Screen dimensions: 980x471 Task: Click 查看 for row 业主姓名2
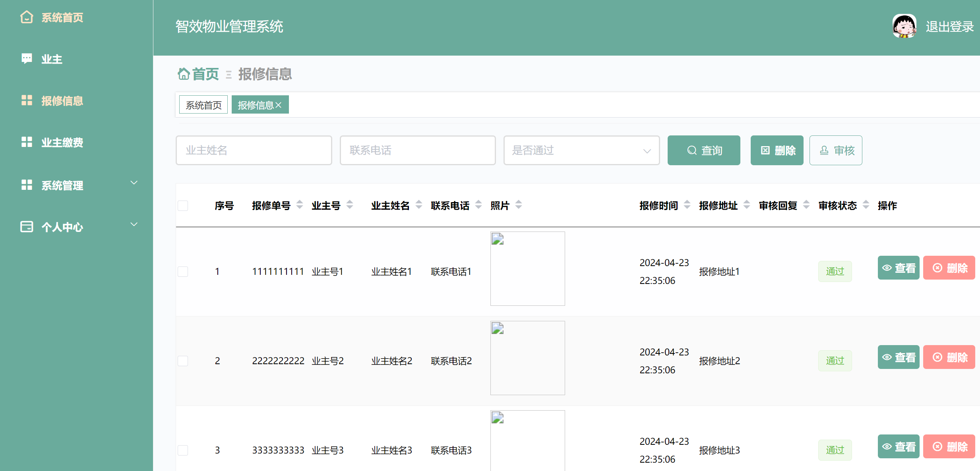coord(899,357)
